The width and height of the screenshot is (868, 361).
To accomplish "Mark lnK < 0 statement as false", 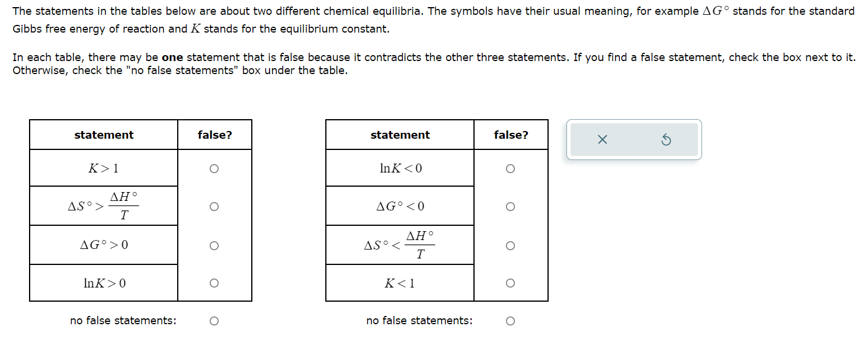I will 510,169.
